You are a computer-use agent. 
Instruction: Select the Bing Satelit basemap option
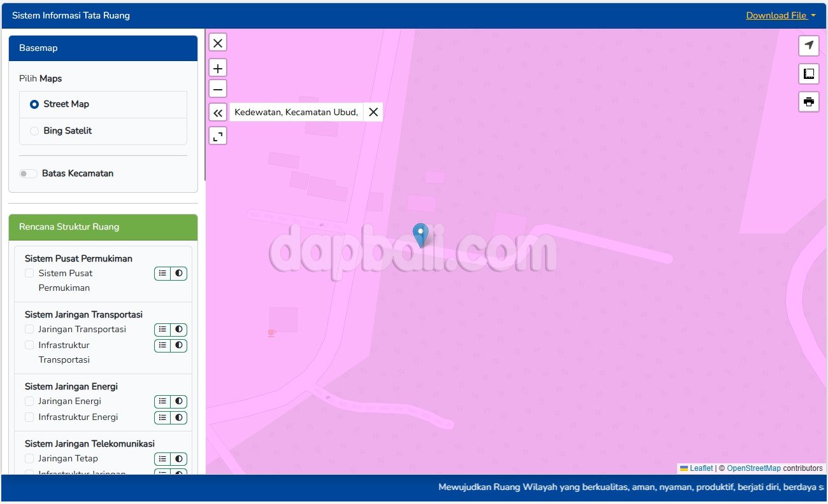(34, 131)
